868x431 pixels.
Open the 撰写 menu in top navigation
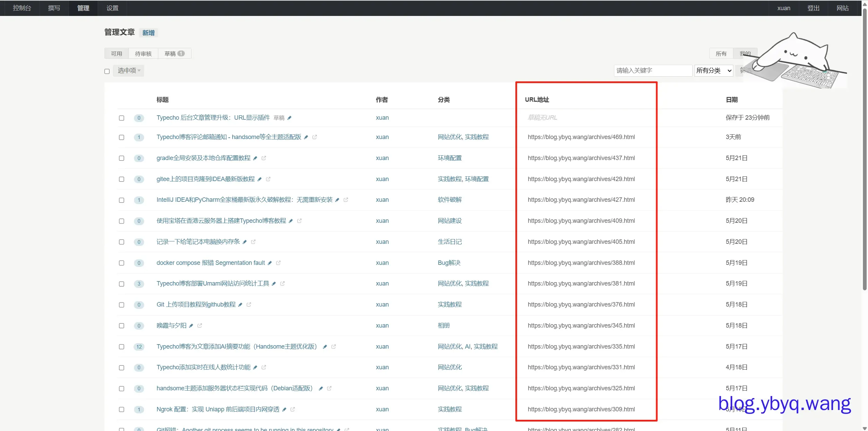point(54,8)
